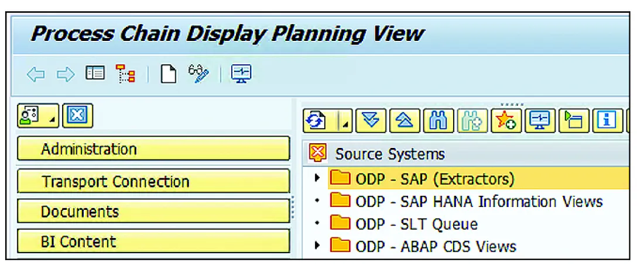Click folder icon of SAP HANA Information Views
This screenshot has height=273, width=644.
(340, 201)
